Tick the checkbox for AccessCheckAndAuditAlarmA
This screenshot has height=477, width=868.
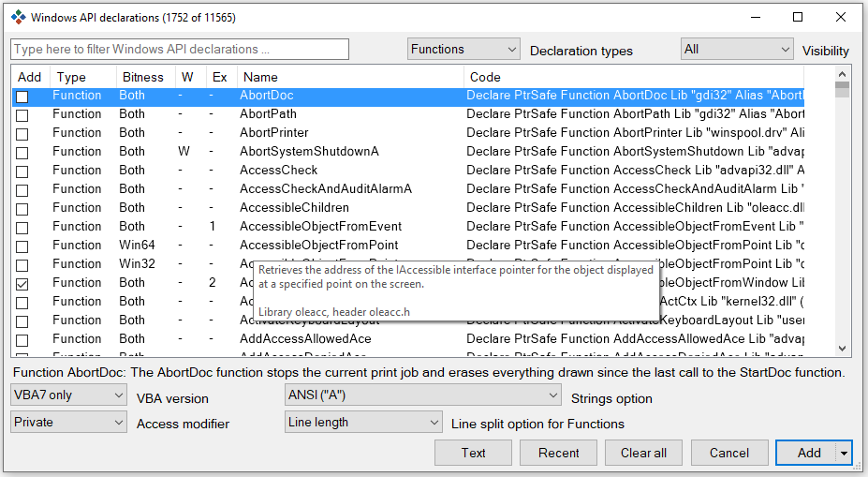(22, 190)
